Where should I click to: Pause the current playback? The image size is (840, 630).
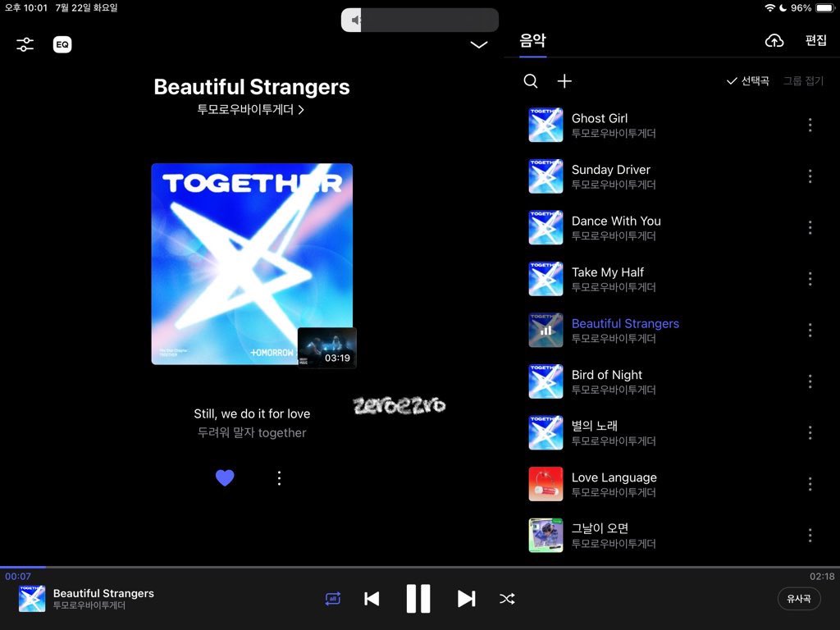coord(418,598)
